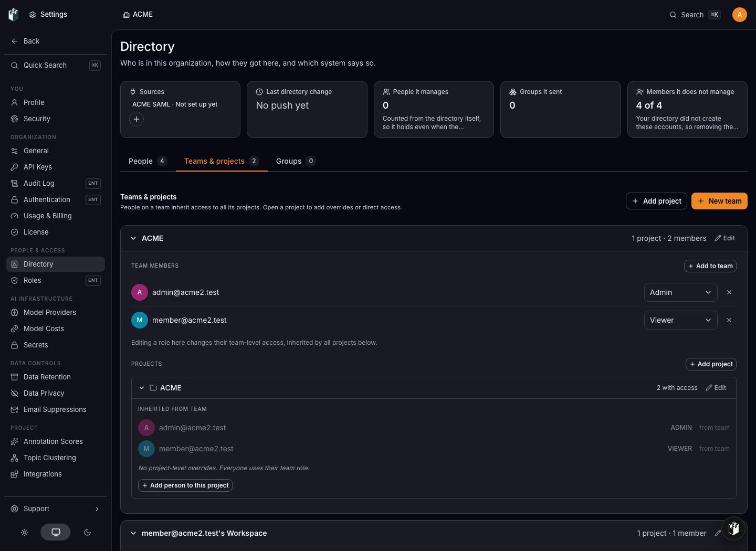Screen dimensions: 756x551
Task: Click Add project in Projects section
Action: tap(711, 364)
